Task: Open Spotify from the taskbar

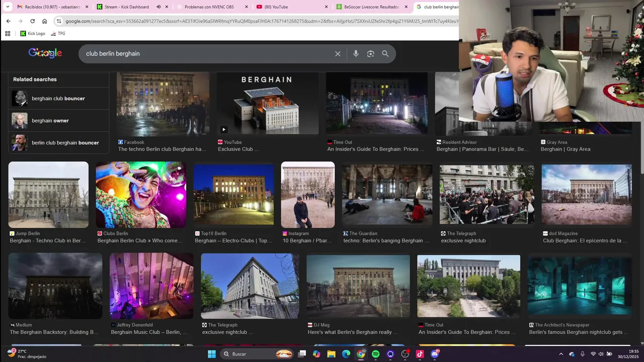Action: coord(375,354)
